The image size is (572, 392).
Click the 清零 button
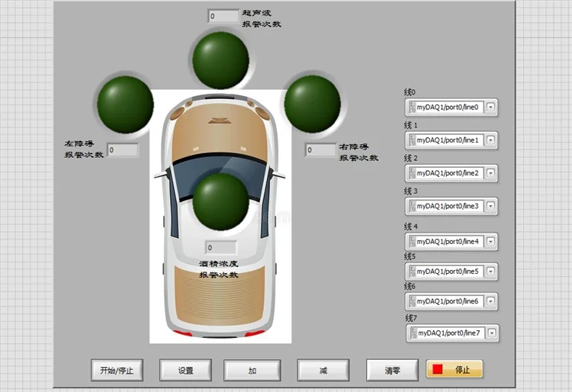392,370
